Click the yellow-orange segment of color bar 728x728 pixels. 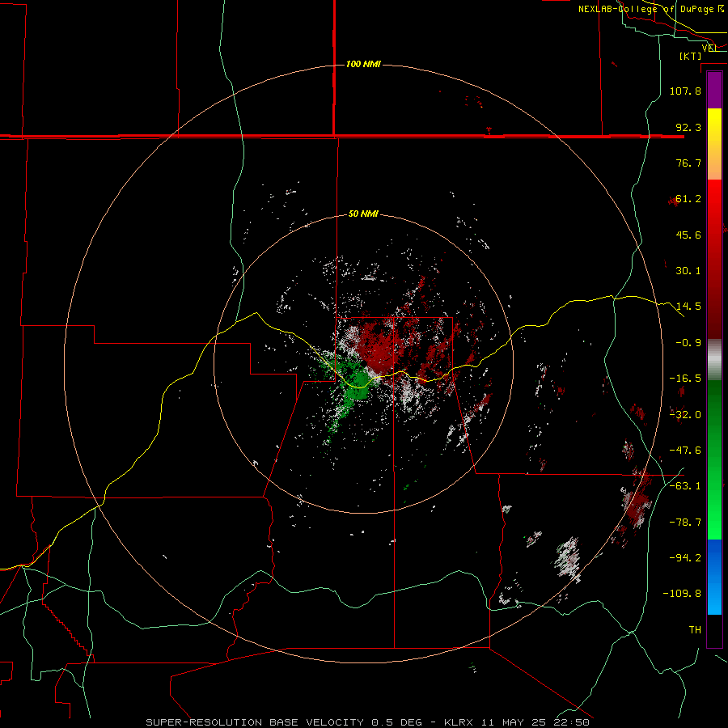[714, 144]
